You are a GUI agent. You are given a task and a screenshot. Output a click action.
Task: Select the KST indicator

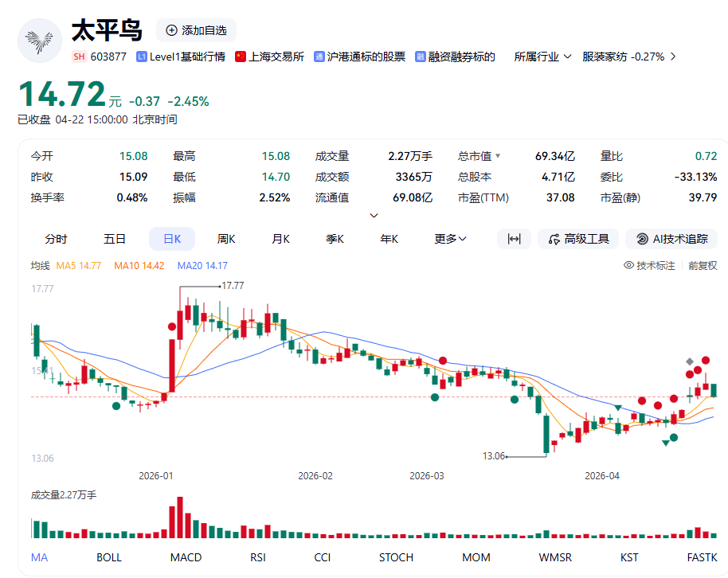[629, 557]
